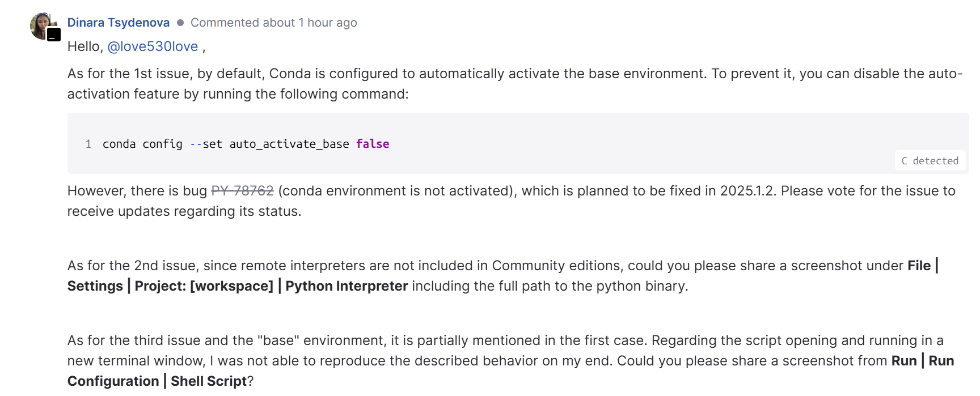980x396 pixels.
Task: Click the "--set" flag in the code line
Action: coord(206,144)
